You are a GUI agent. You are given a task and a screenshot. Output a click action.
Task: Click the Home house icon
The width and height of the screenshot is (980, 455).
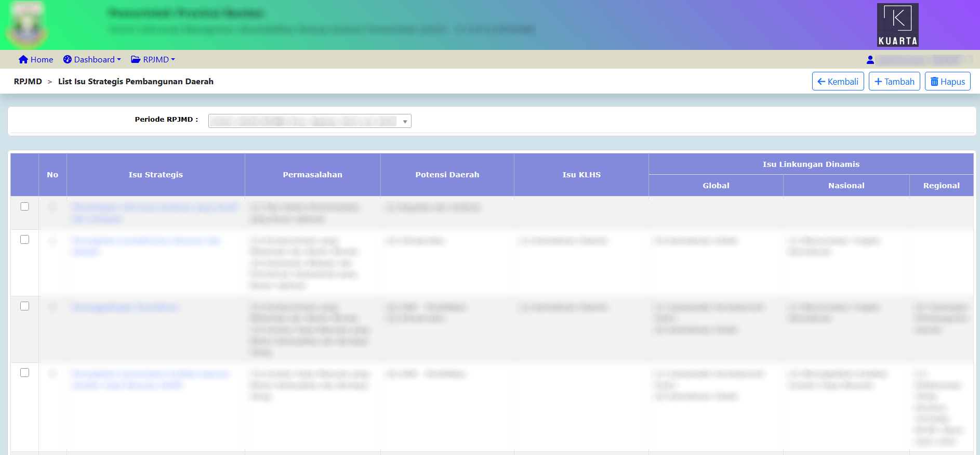pyautogui.click(x=23, y=60)
